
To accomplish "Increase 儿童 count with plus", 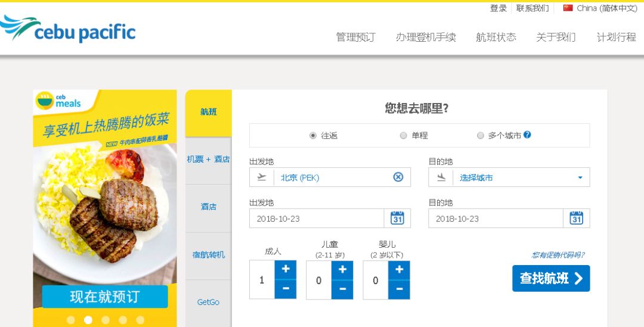I will point(342,269).
